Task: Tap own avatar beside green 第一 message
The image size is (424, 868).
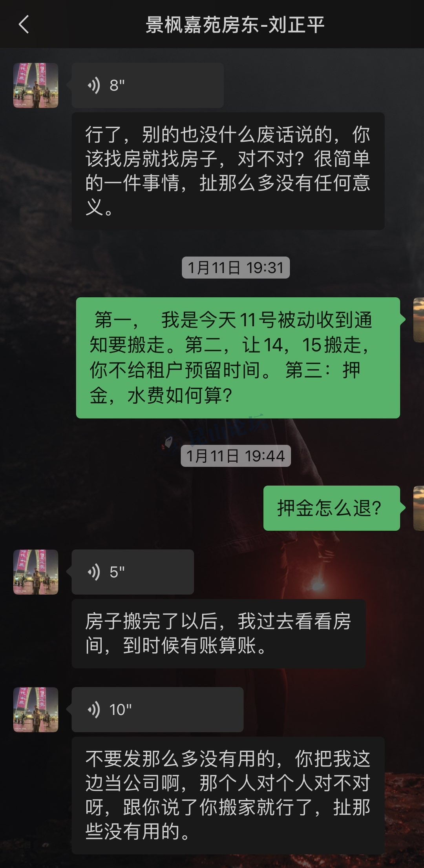Action: [x=419, y=320]
